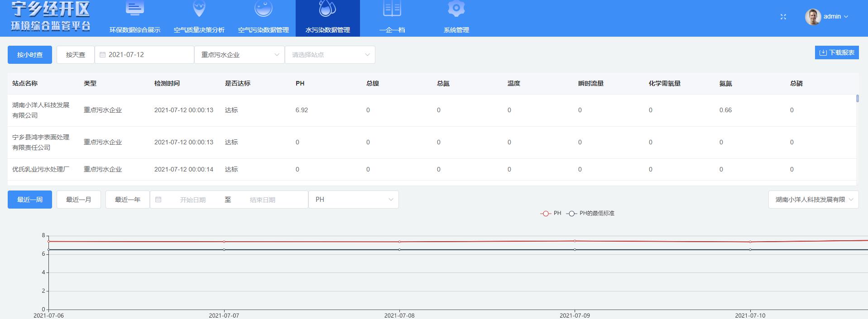868x319 pixels.
Task: Toggle PH的最低标准 legend series
Action: pyautogui.click(x=590, y=213)
